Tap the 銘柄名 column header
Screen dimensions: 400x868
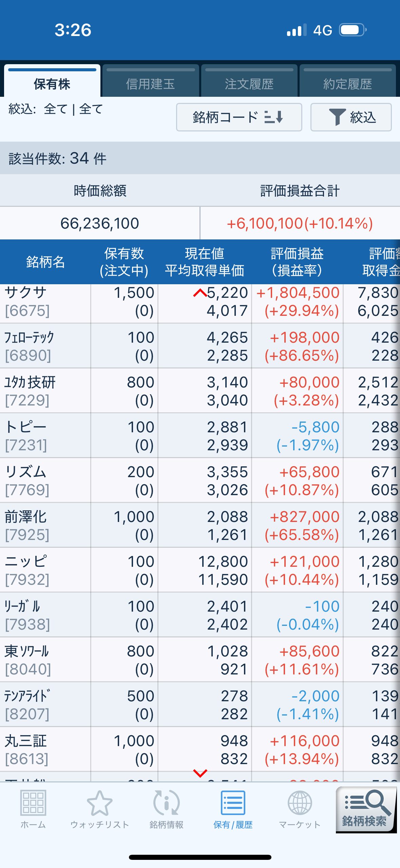[x=45, y=262]
